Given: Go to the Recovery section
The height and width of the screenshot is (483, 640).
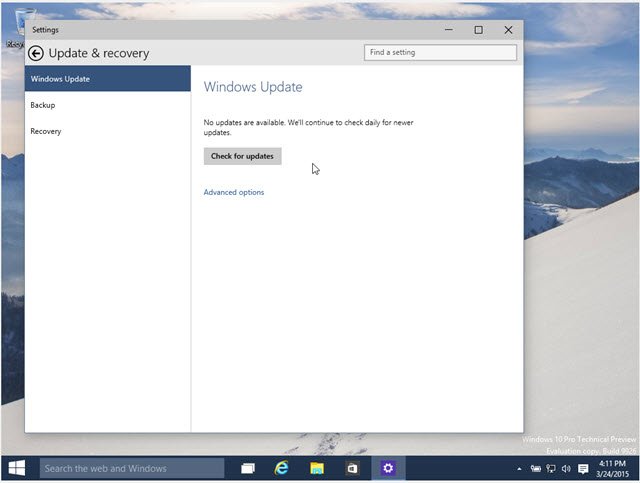Looking at the screenshot, I should tap(46, 131).
